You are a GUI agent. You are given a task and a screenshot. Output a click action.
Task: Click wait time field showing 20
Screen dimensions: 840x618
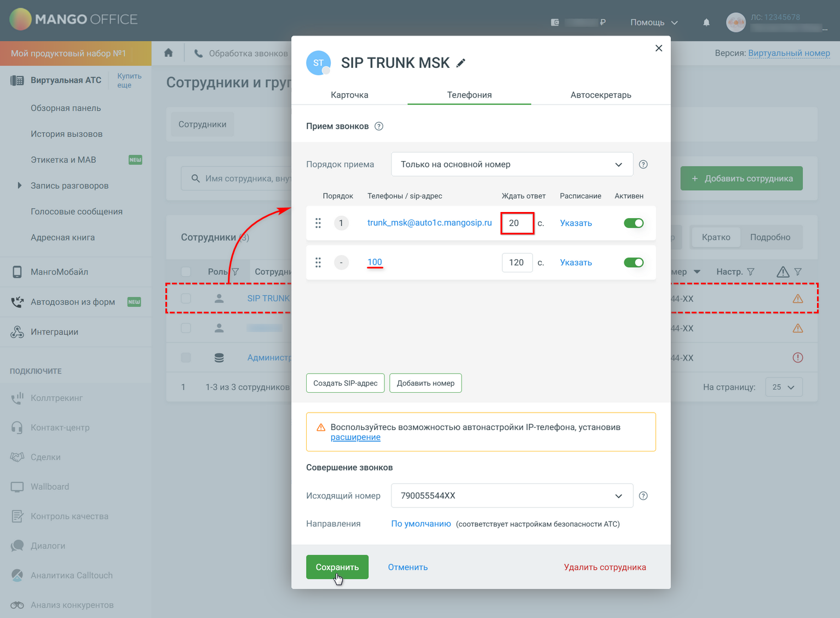517,223
